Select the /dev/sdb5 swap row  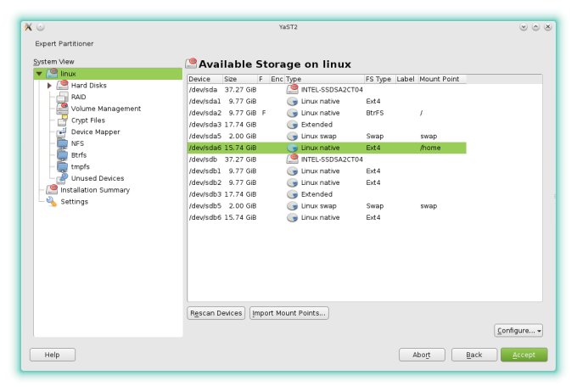tap(327, 205)
